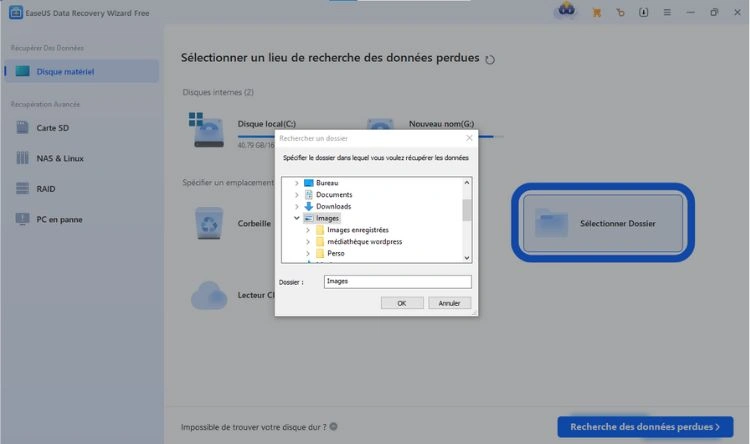The image size is (750, 444).
Task: Click Annuler in folder dialog
Action: pos(449,303)
